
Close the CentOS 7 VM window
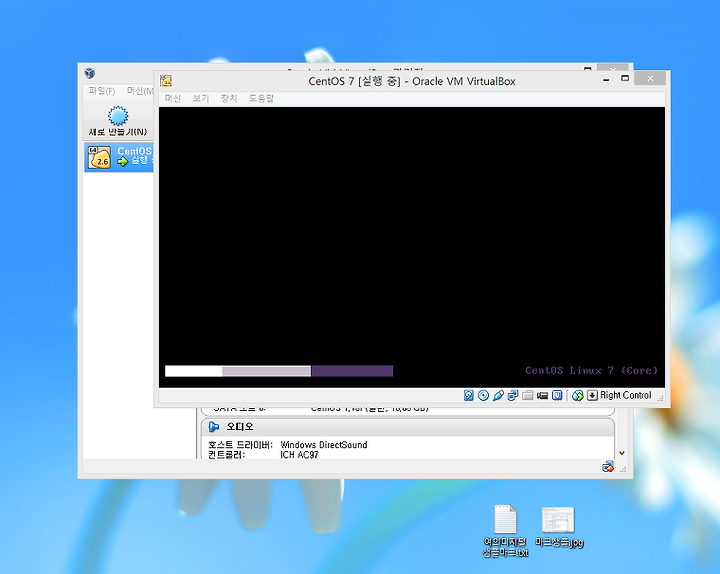coord(650,79)
